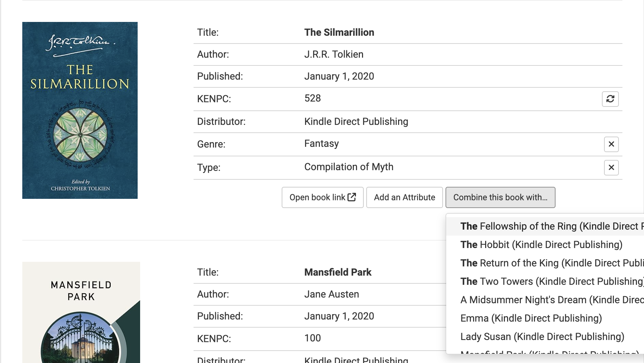The image size is (644, 363).
Task: Click the KENPC value 528
Action: point(312,98)
